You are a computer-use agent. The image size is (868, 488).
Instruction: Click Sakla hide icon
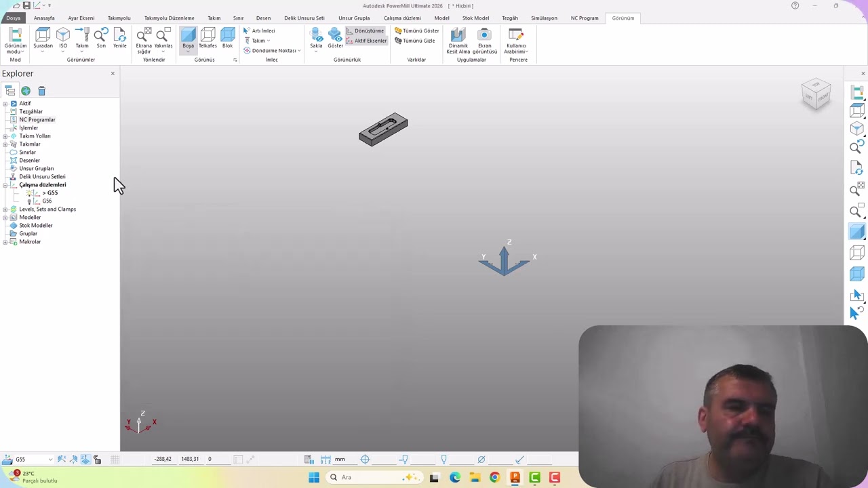[317, 39]
